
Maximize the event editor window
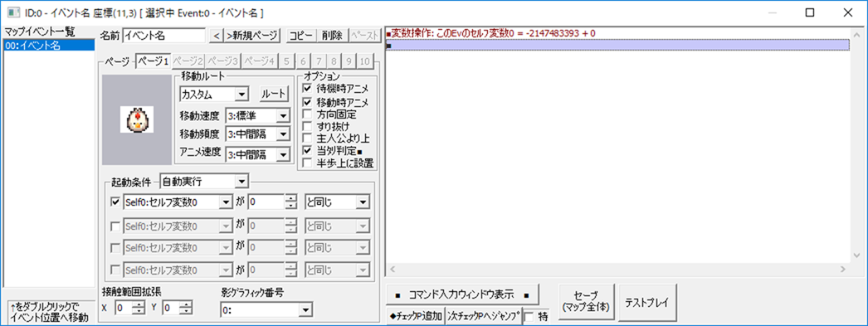(809, 12)
